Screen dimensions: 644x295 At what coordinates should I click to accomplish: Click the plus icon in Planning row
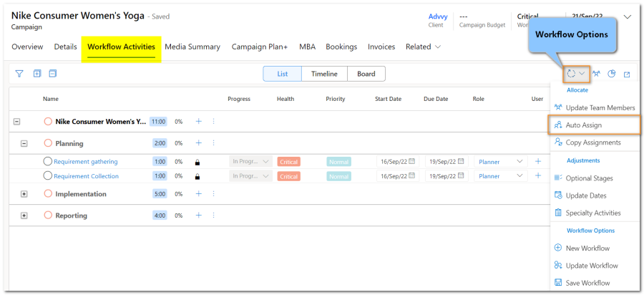[199, 143]
